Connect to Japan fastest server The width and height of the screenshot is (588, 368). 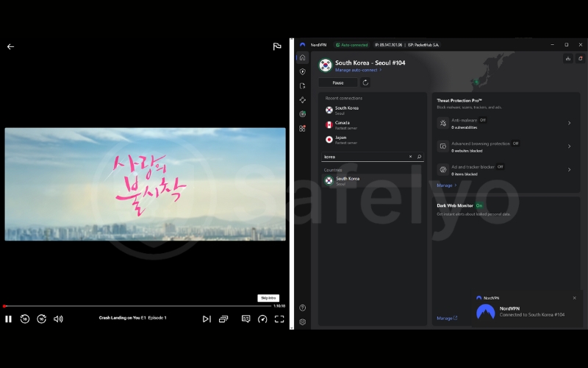pyautogui.click(x=373, y=140)
